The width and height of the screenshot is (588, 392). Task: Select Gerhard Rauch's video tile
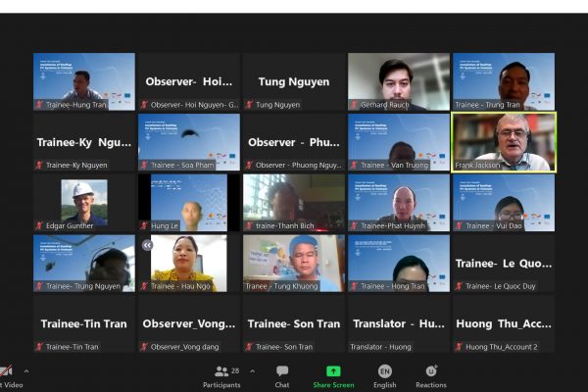pos(398,80)
